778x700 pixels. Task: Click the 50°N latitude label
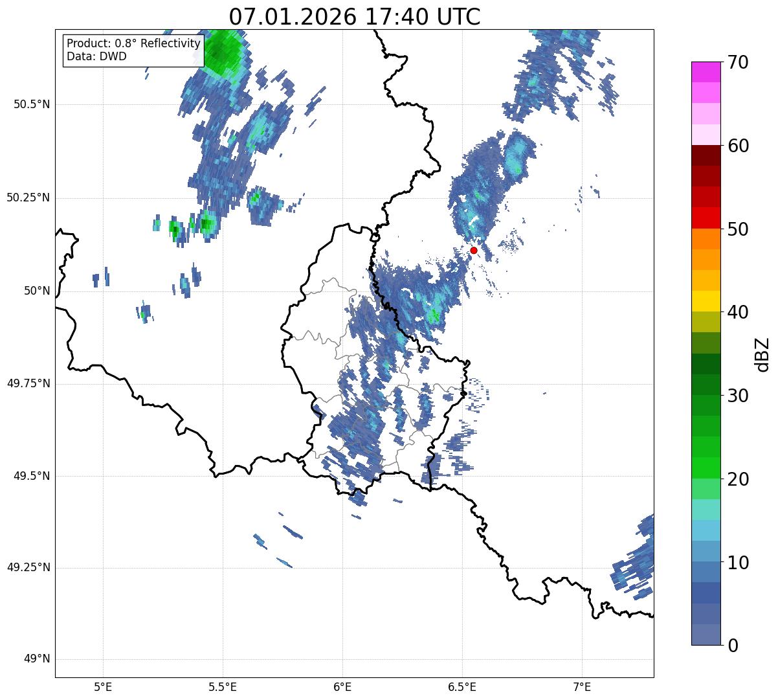[37, 291]
